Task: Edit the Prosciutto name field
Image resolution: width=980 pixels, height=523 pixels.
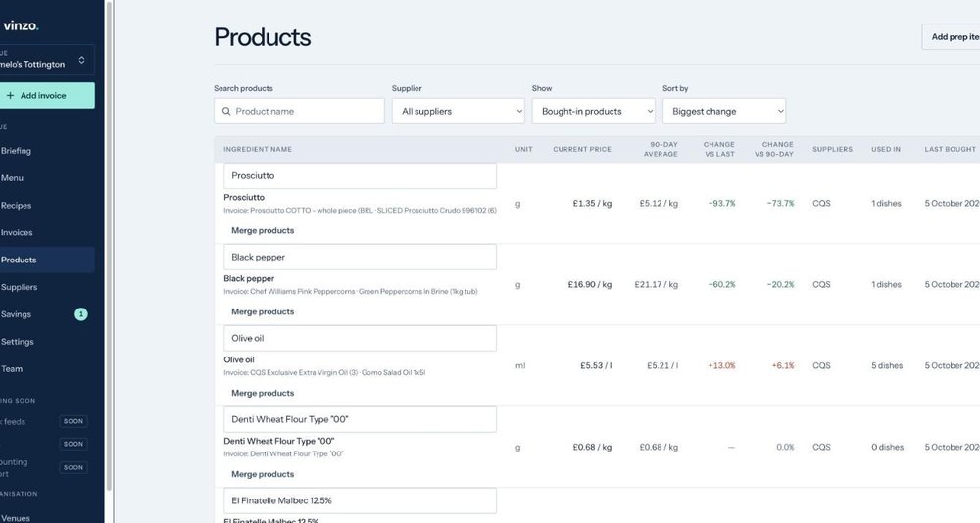Action: 360,176
